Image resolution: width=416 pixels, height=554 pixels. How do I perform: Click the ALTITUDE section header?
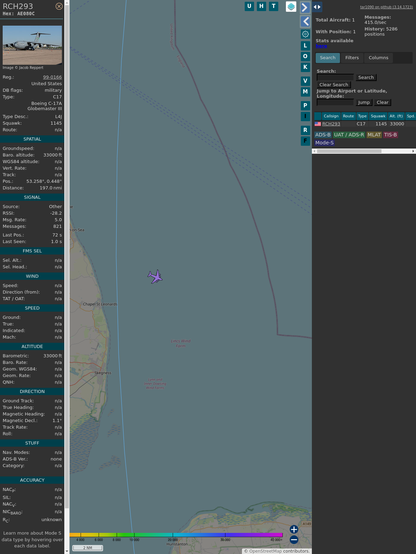point(32,347)
